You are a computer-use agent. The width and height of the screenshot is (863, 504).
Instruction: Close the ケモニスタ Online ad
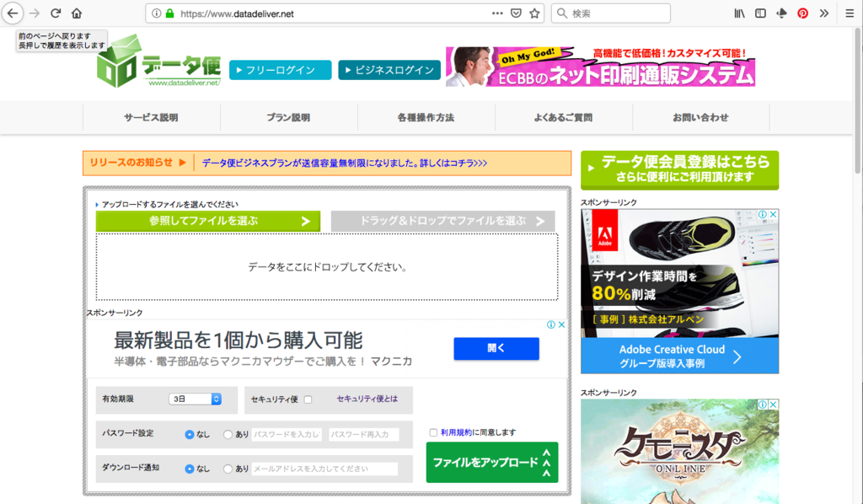(774, 405)
